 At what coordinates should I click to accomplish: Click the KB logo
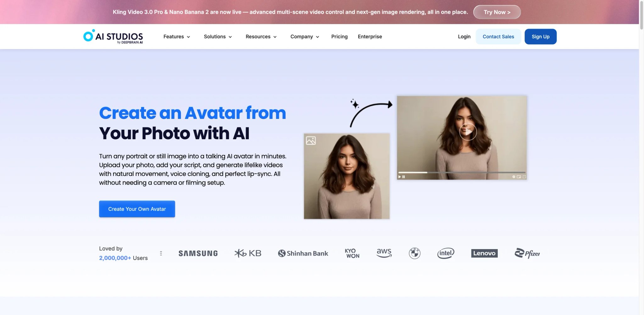point(248,253)
